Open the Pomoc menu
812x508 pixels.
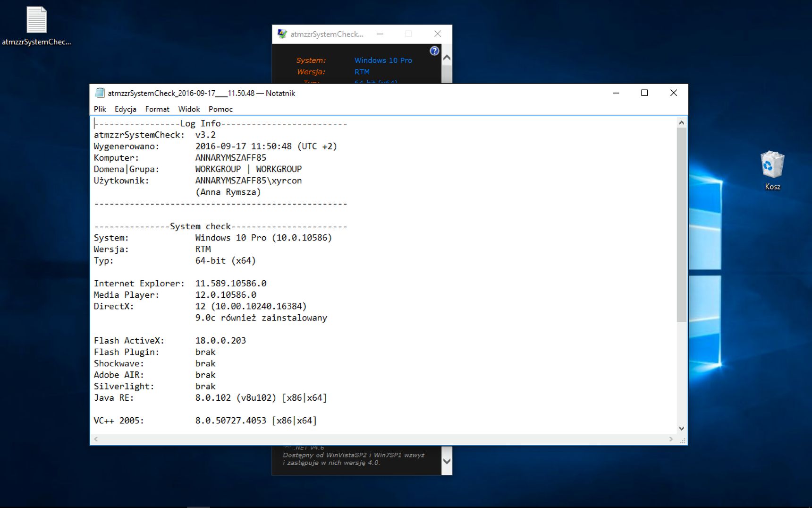(x=220, y=109)
